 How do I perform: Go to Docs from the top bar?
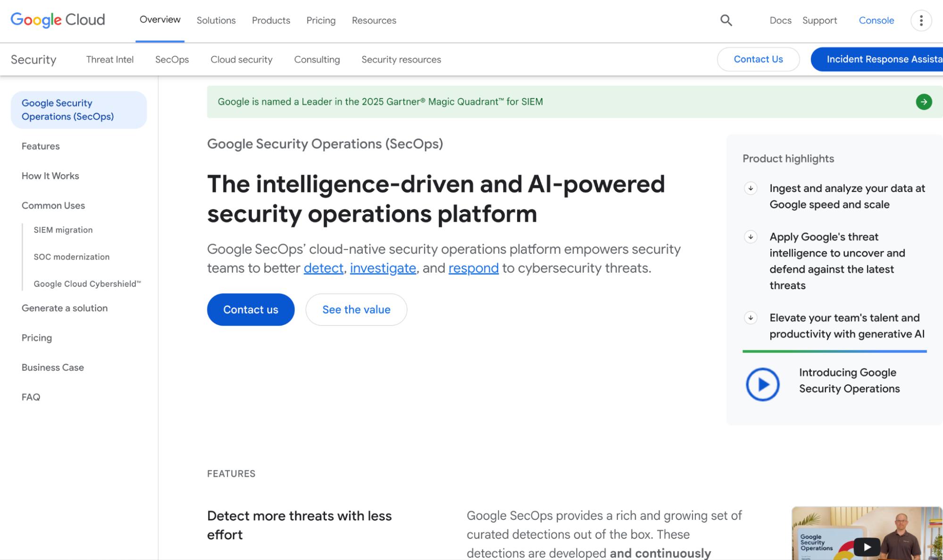pos(780,20)
